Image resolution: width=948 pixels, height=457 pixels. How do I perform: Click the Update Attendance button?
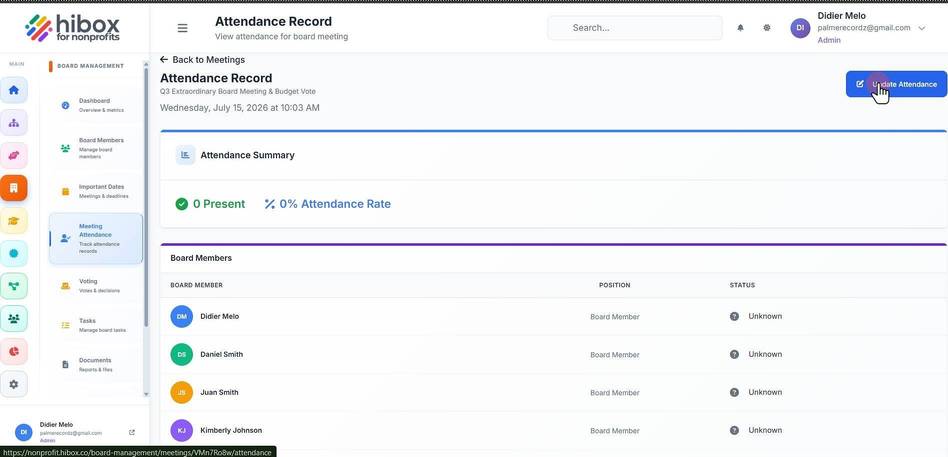point(896,84)
